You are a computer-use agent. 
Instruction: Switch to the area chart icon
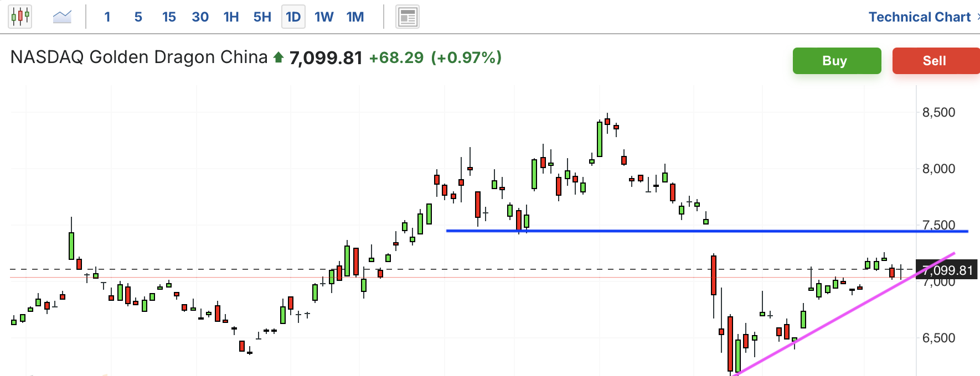point(62,17)
